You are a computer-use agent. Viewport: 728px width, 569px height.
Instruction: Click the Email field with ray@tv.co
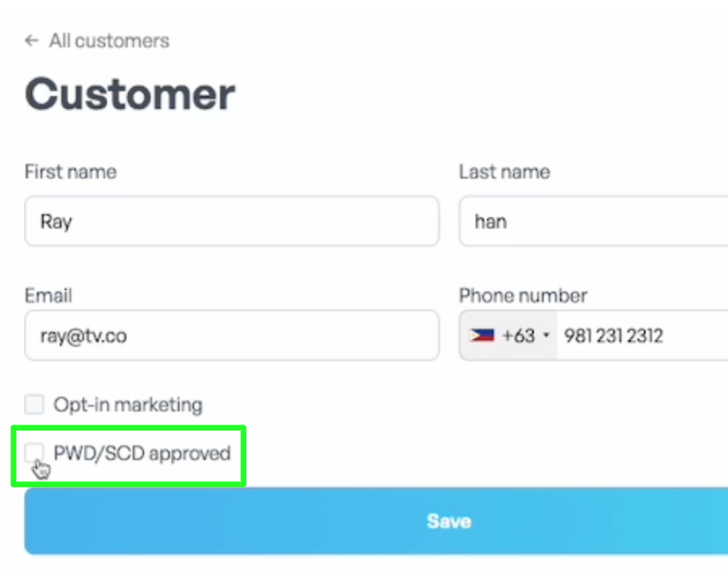tap(232, 335)
